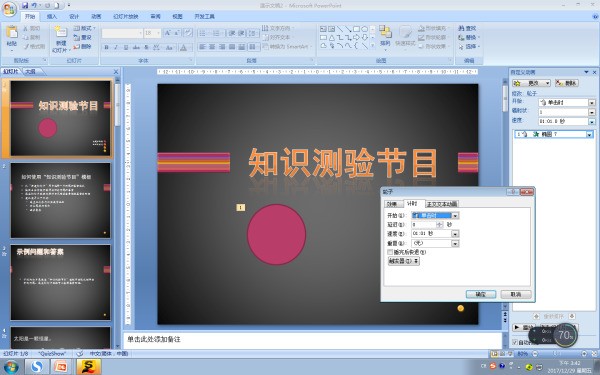Save the presentation from quick access toolbar
This screenshot has height=375, width=600.
click(x=25, y=5)
